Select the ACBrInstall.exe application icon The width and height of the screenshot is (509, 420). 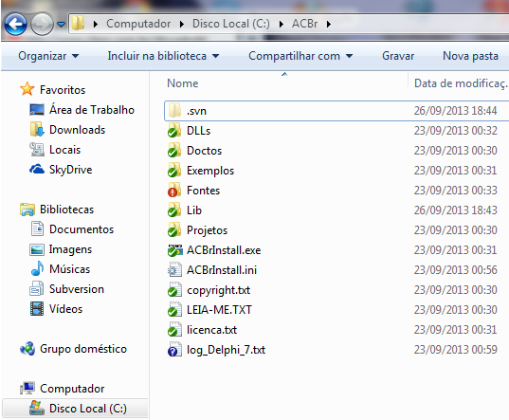[174, 250]
